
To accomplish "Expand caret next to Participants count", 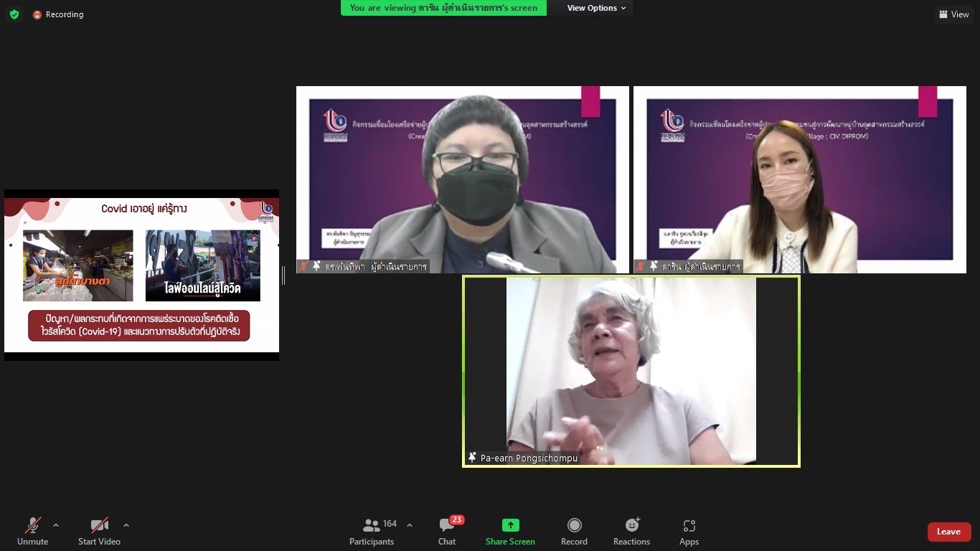I will click(x=410, y=525).
